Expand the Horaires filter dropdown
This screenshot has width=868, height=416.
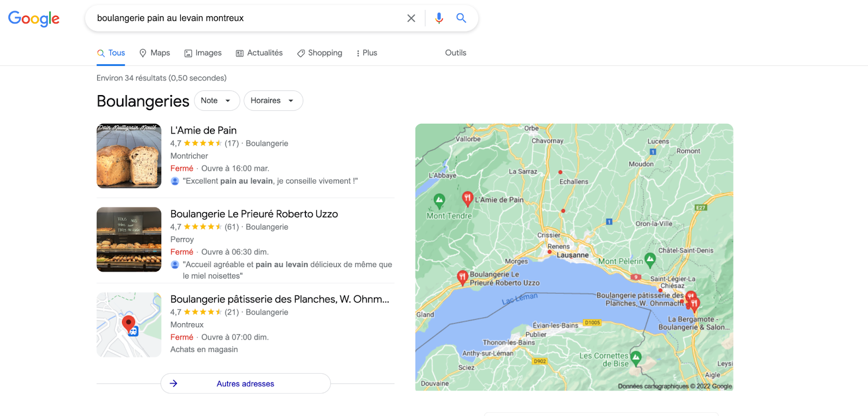(x=273, y=100)
